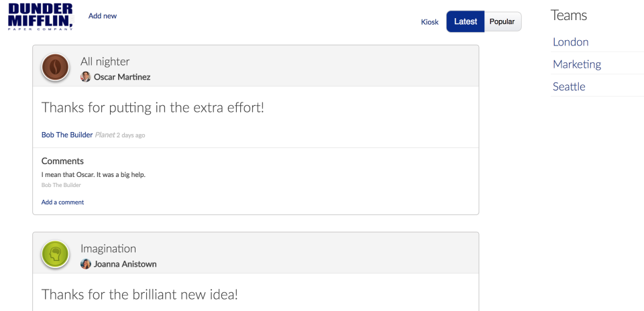Select the London team
The height and width of the screenshot is (311, 644).
(570, 42)
